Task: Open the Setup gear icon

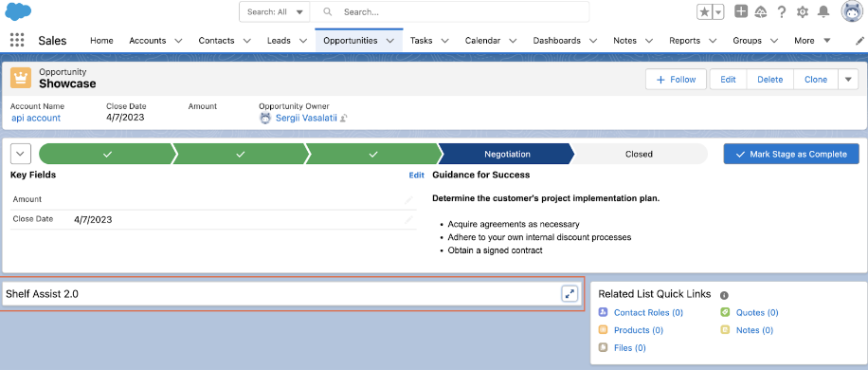Action: 802,11
